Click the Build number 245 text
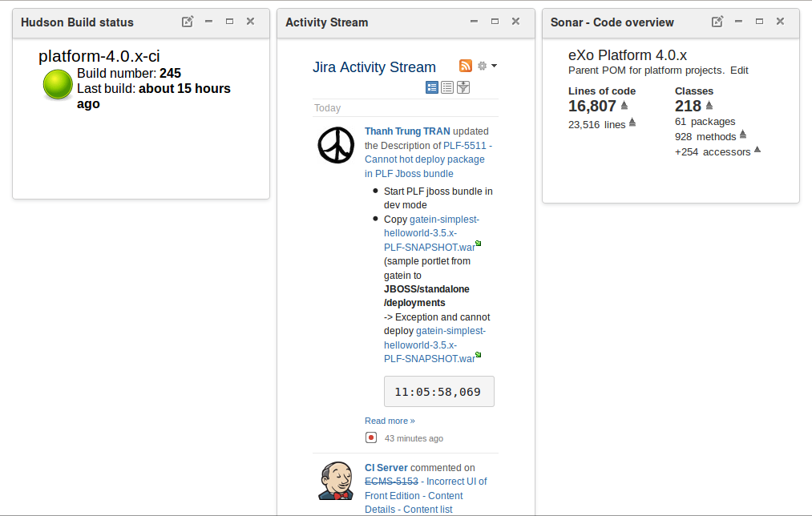This screenshot has height=516, width=812. click(129, 74)
